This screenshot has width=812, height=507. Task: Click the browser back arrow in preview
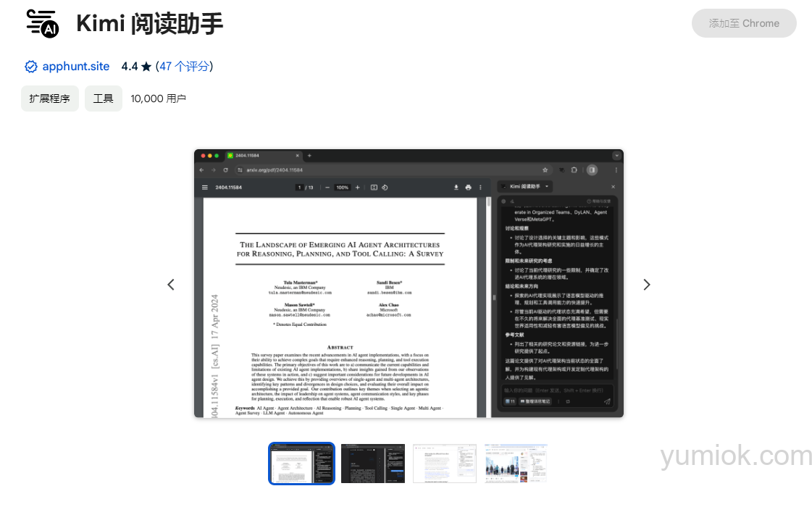coord(201,170)
